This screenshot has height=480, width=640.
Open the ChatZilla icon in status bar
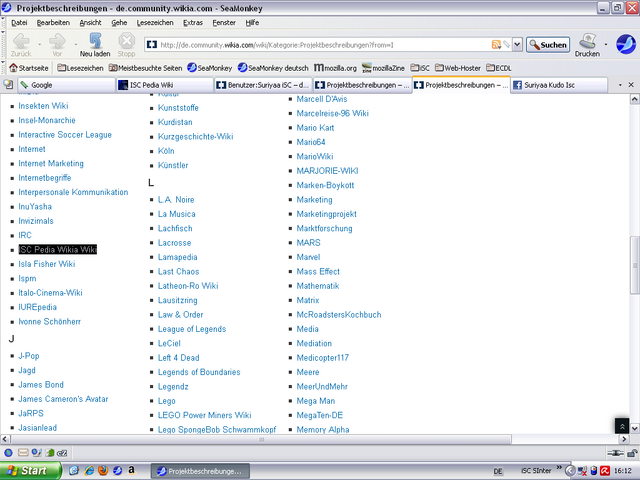point(62,453)
